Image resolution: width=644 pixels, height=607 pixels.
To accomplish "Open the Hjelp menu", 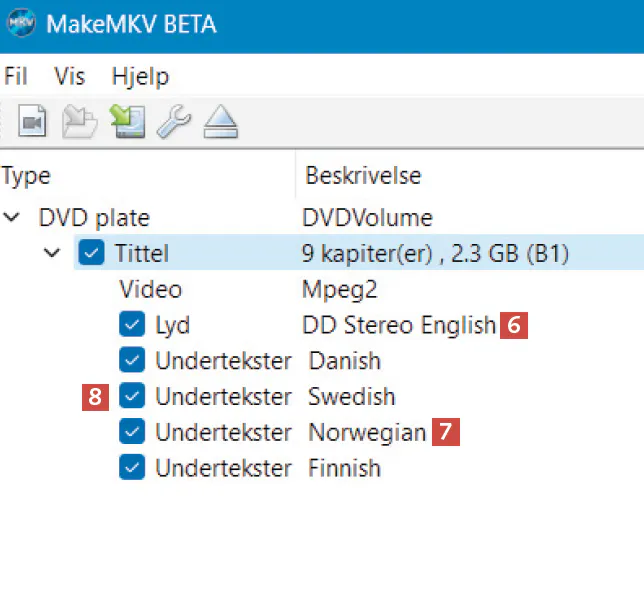I will [140, 77].
